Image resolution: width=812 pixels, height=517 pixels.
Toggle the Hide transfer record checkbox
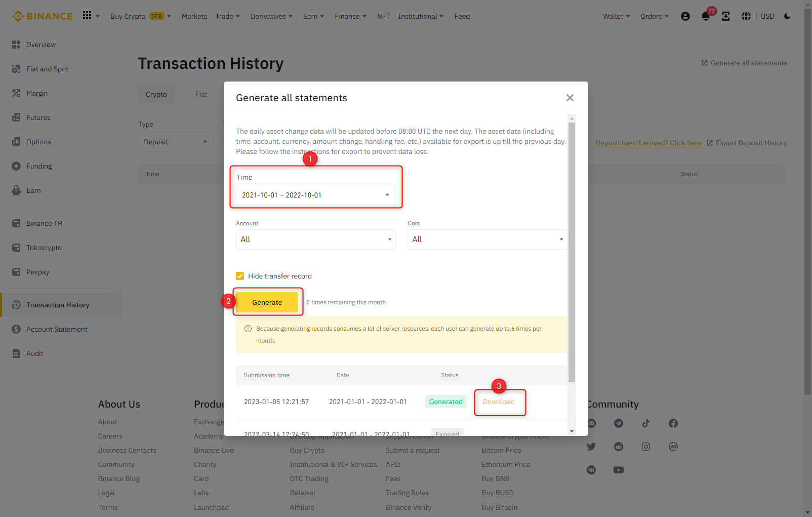[240, 276]
